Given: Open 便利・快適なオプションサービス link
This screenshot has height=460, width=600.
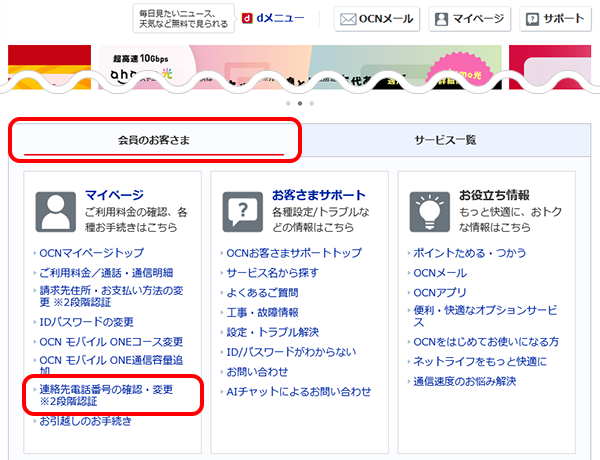Looking at the screenshot, I should point(485,316).
